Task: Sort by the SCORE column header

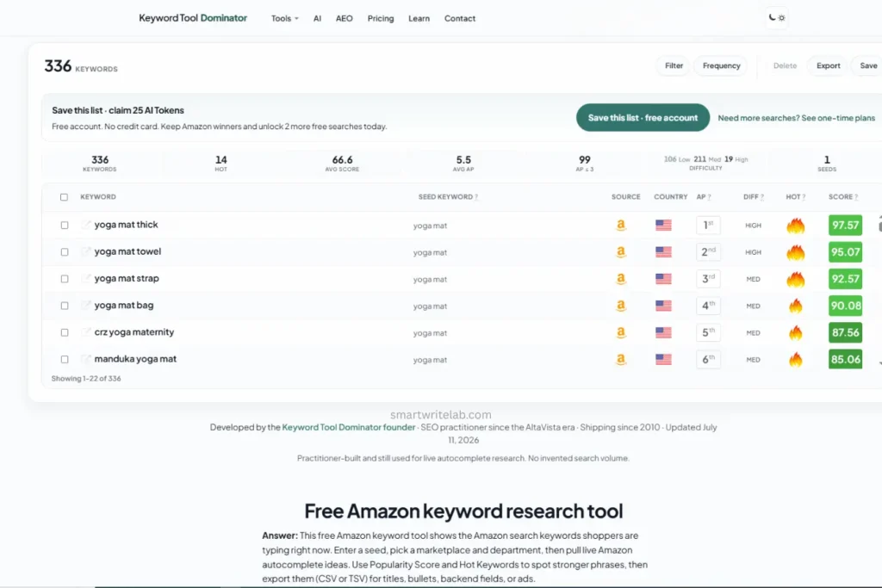Action: point(842,197)
